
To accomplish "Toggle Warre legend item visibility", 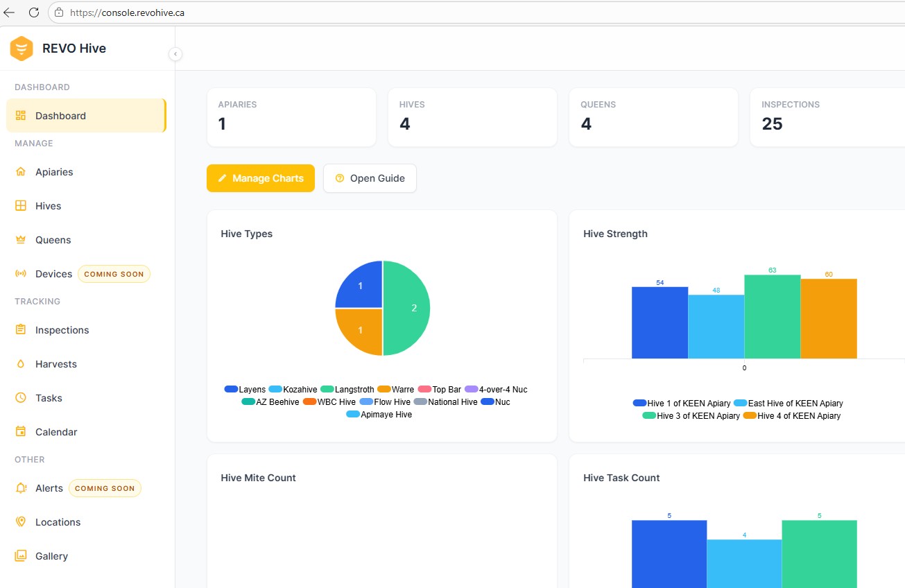I will (396, 390).
